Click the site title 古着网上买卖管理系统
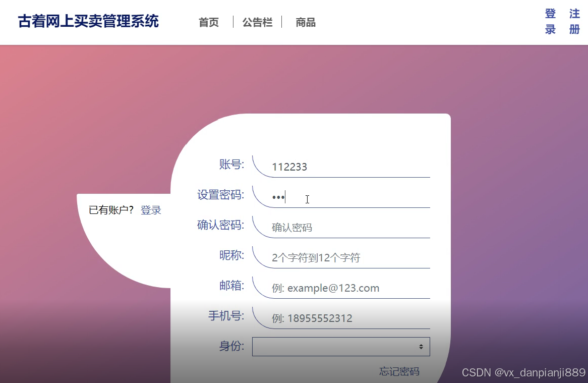Viewport: 588px width, 383px height. click(x=88, y=21)
